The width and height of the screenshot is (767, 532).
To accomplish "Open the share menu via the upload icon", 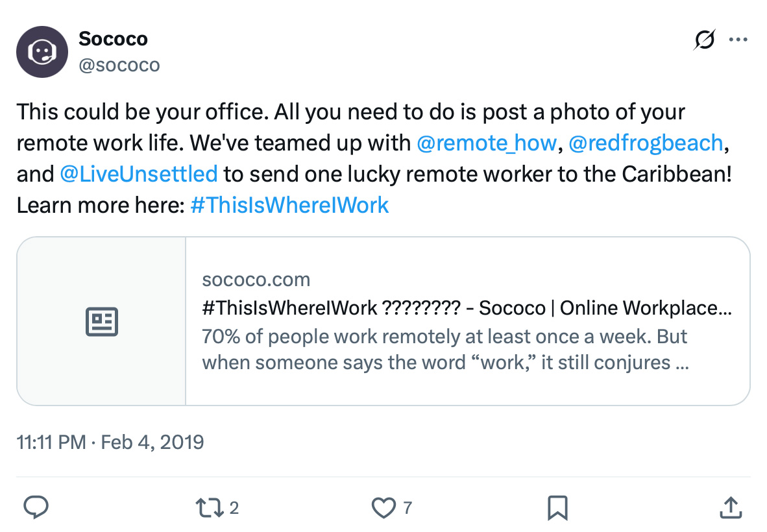I will (x=730, y=507).
